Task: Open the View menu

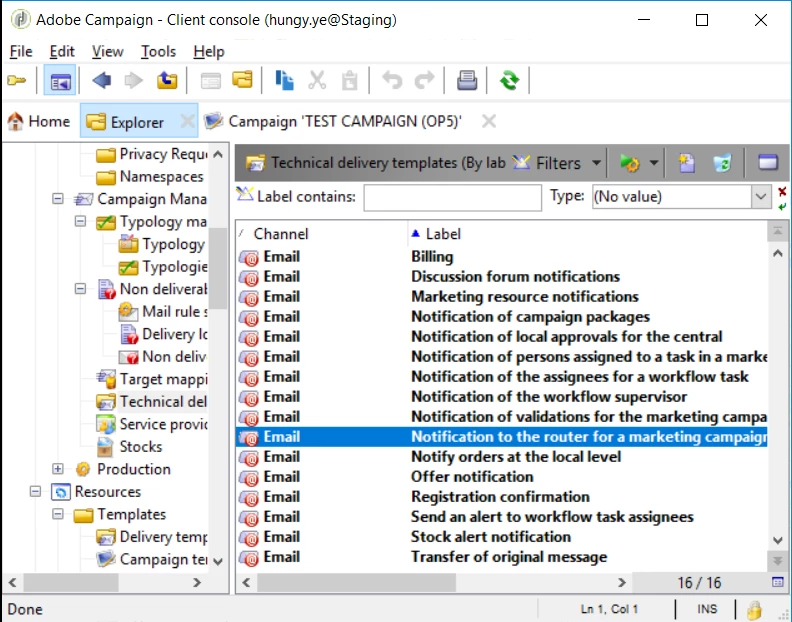Action: [108, 52]
